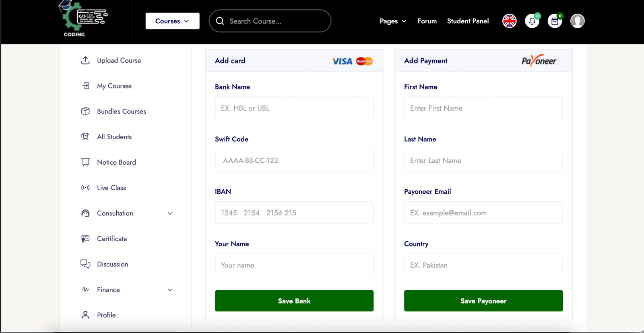Click the Coding site logo

click(83, 19)
